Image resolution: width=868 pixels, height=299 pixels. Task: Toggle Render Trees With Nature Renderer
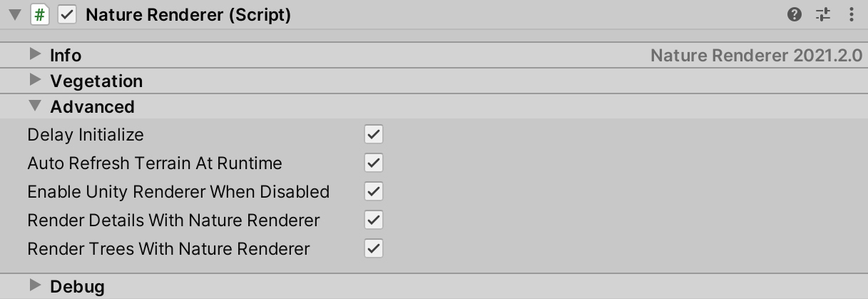click(374, 248)
